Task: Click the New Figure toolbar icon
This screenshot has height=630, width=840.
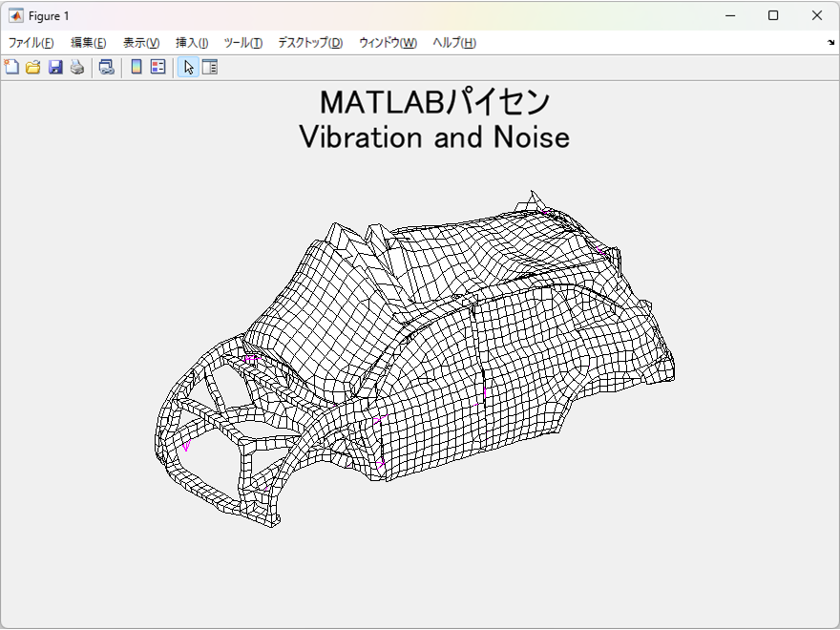Action: (11, 67)
